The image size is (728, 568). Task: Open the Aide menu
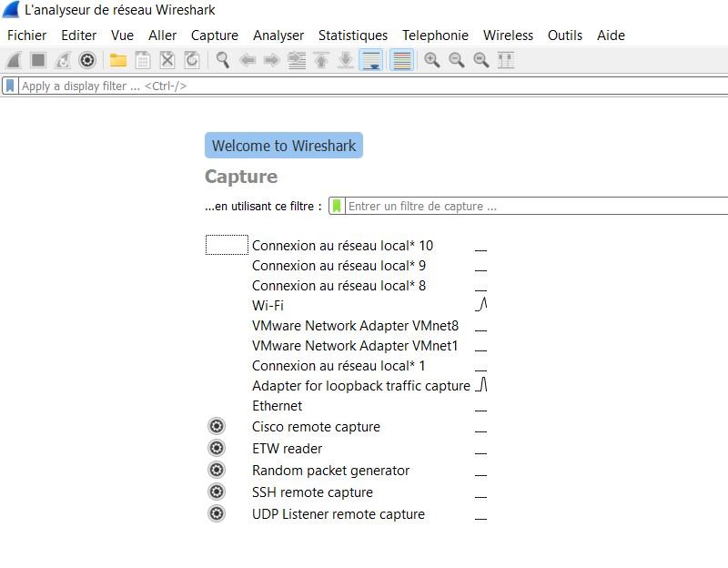pos(611,35)
